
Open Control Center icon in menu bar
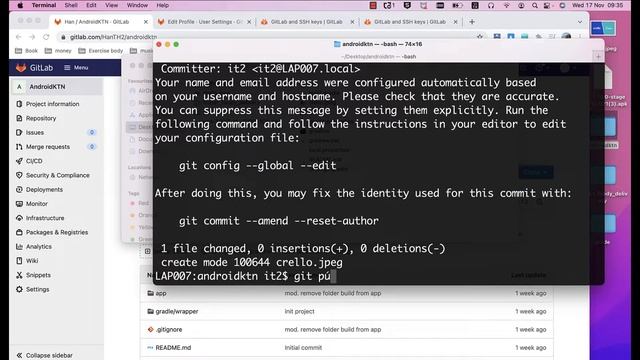tap(547, 5)
